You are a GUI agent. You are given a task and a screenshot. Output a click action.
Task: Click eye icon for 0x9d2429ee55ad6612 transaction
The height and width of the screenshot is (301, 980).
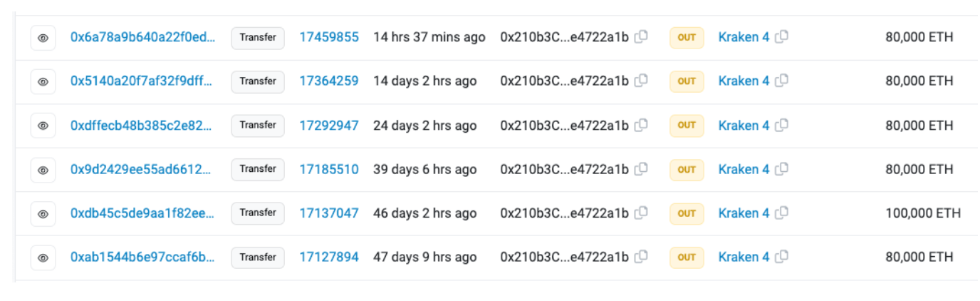(43, 170)
